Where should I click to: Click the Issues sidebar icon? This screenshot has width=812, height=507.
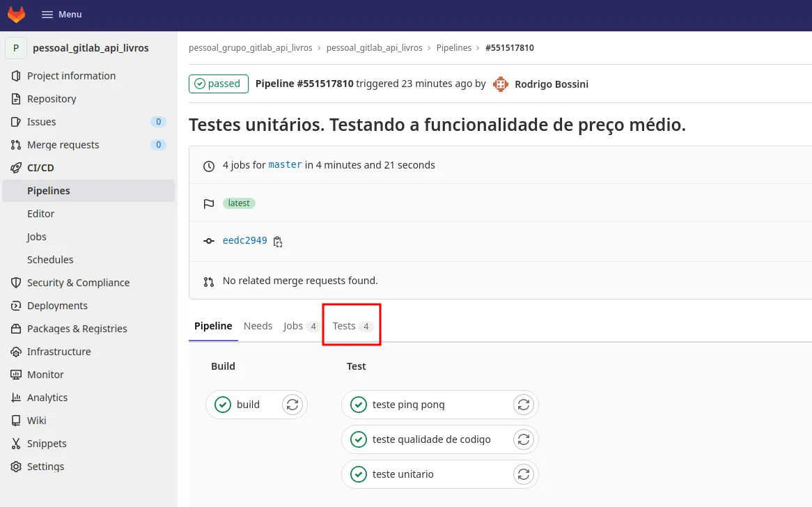16,122
